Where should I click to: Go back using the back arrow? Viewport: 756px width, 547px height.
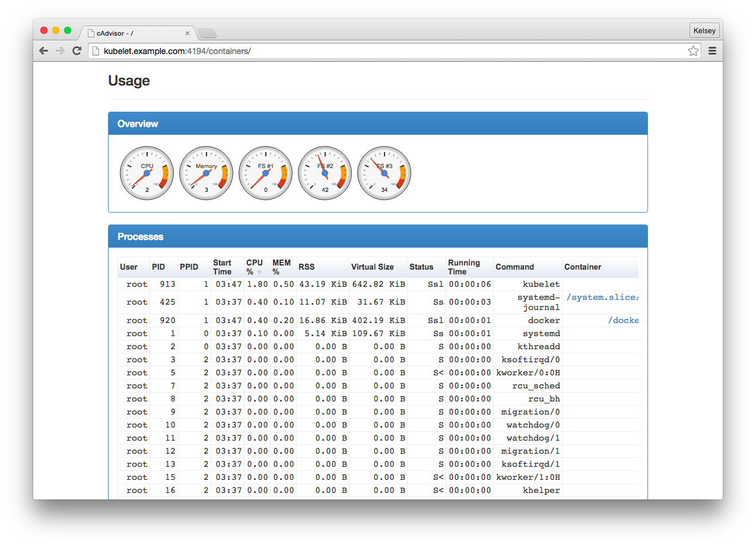[x=43, y=50]
